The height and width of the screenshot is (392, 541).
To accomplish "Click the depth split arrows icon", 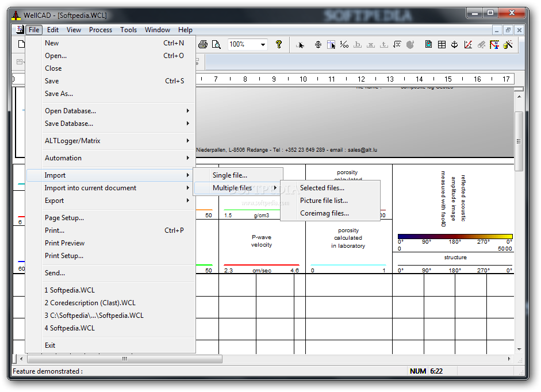I will point(318,44).
